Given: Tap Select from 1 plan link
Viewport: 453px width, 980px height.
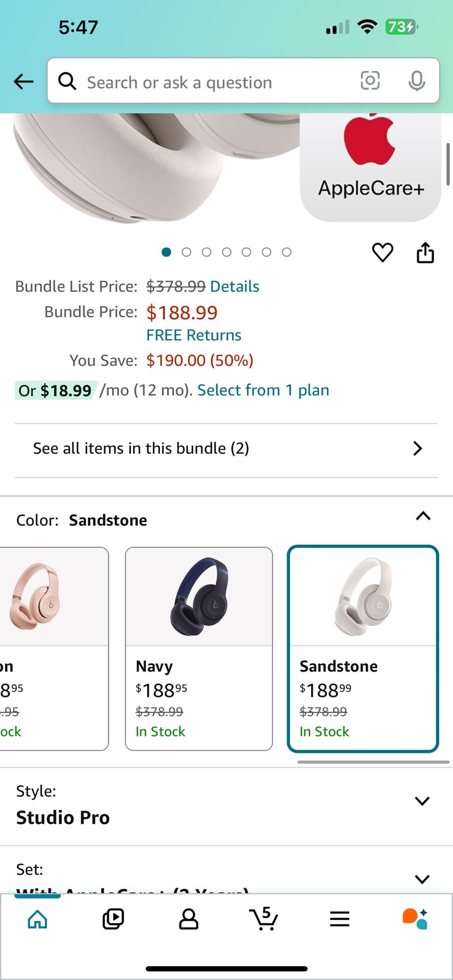Looking at the screenshot, I should click(263, 390).
